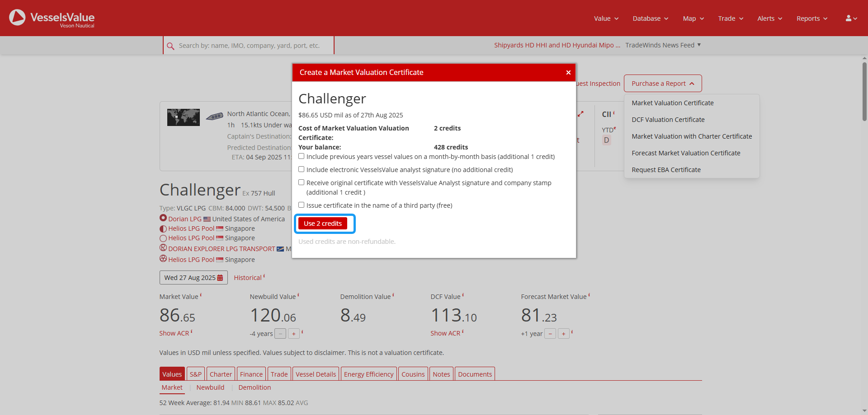
Task: Collapse the Purchase a Report dropdown
Action: (x=662, y=84)
